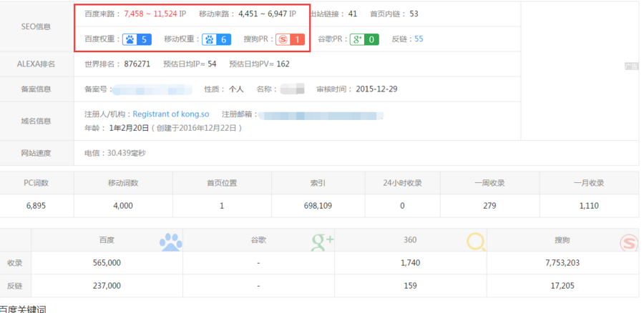Screen dimensions: 644x313
Task: Click the 360 column header
Action: tap(410, 240)
